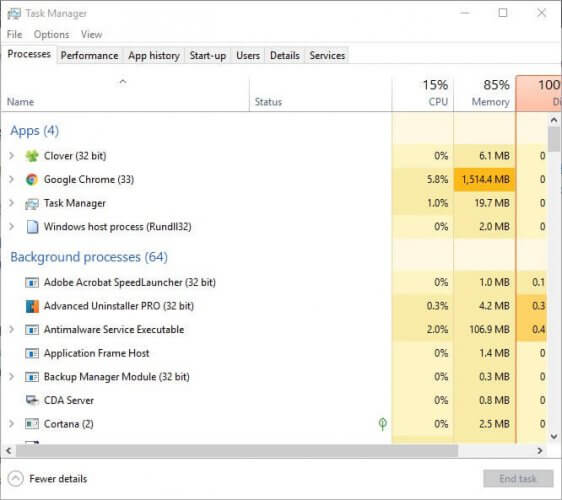562x500 pixels.
Task: Click the 2.0% CPU value for Antimalware
Action: [x=437, y=329]
